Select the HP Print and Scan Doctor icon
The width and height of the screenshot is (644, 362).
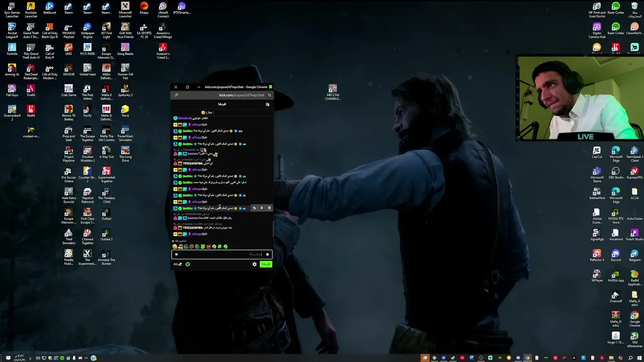[597, 10]
